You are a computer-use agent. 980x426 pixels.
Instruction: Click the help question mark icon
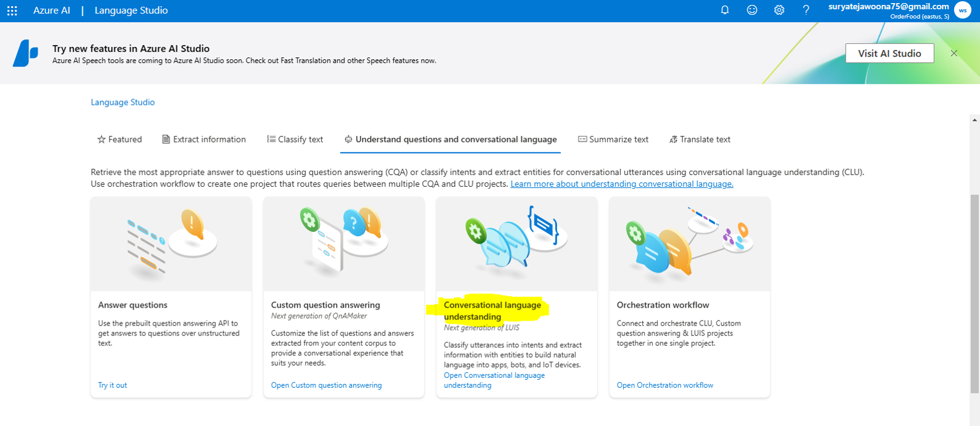coord(806,10)
